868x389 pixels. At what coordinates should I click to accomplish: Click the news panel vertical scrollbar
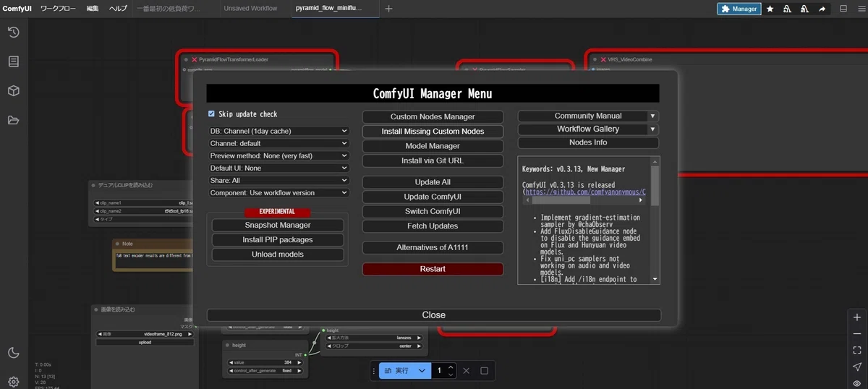coord(655,187)
